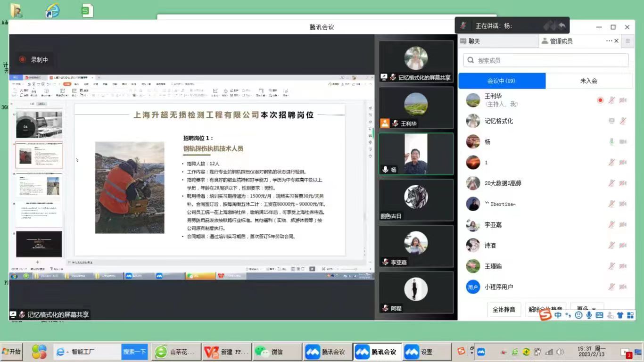Click screen share icon beside 记忆格式化

tap(611, 121)
